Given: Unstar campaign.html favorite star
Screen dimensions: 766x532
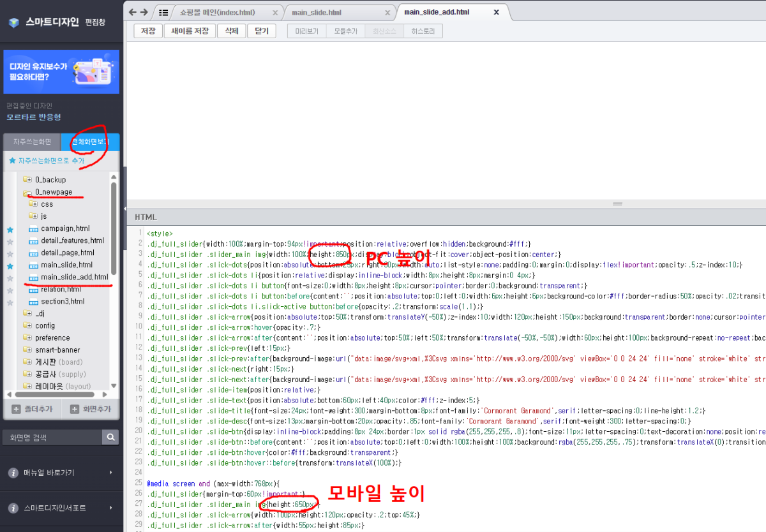Looking at the screenshot, I should tap(10, 229).
